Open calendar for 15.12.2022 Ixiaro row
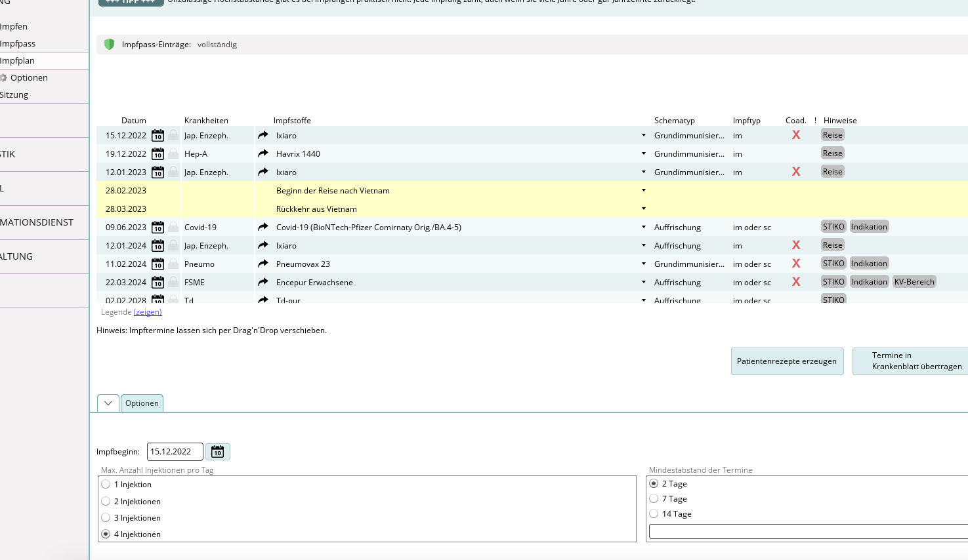Screen dimensions: 968x560 pos(158,136)
